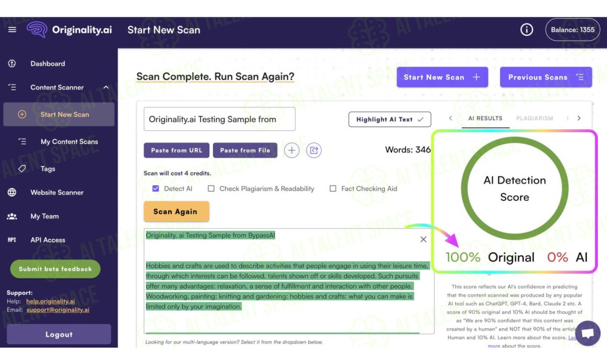Image resolution: width=607 pixels, height=364 pixels.
Task: Click the '0%' AI score text
Action: tap(557, 257)
